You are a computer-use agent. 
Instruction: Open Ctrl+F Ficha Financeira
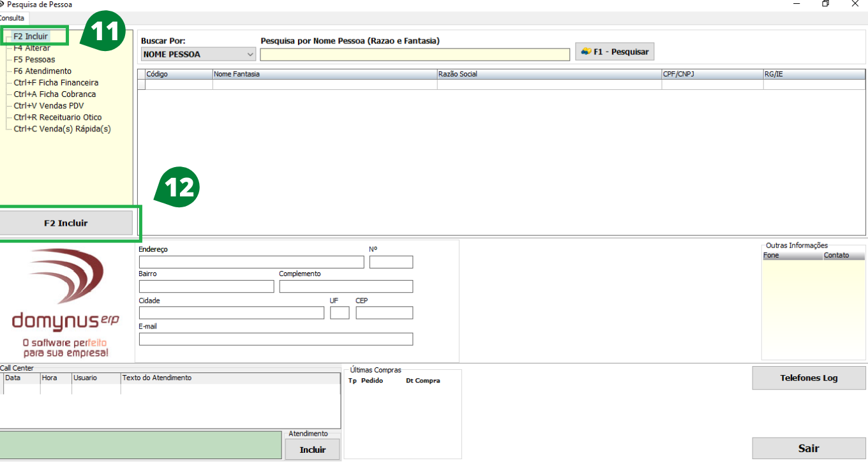pos(56,82)
